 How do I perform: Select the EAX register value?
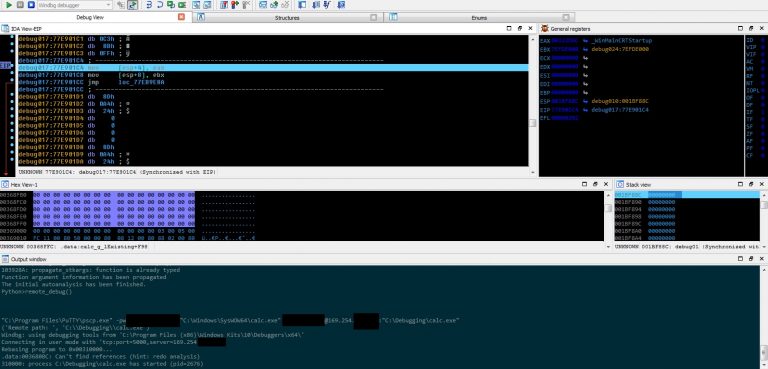point(565,41)
